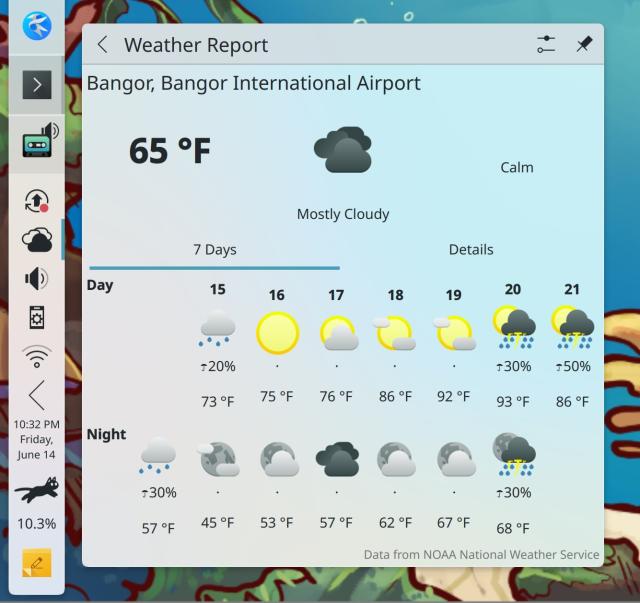Click the large Mostly Cloudy condition icon

tap(343, 151)
